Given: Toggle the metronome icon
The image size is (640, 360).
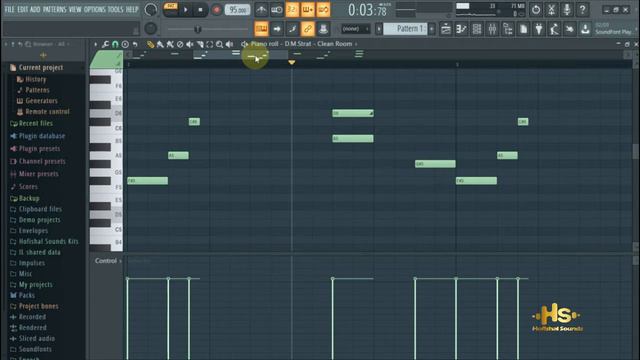Looking at the screenshot, I should point(261,9).
